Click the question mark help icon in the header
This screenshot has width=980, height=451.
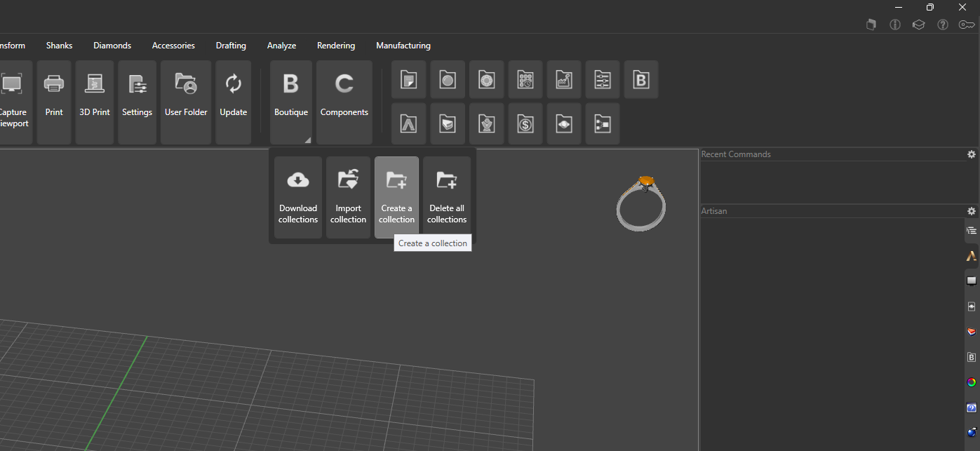[943, 25]
